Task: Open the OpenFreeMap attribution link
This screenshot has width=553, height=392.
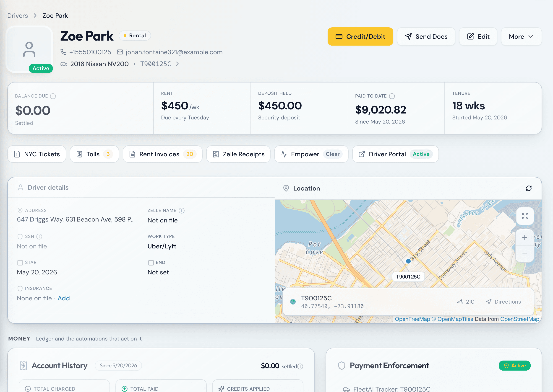Action: click(412, 319)
